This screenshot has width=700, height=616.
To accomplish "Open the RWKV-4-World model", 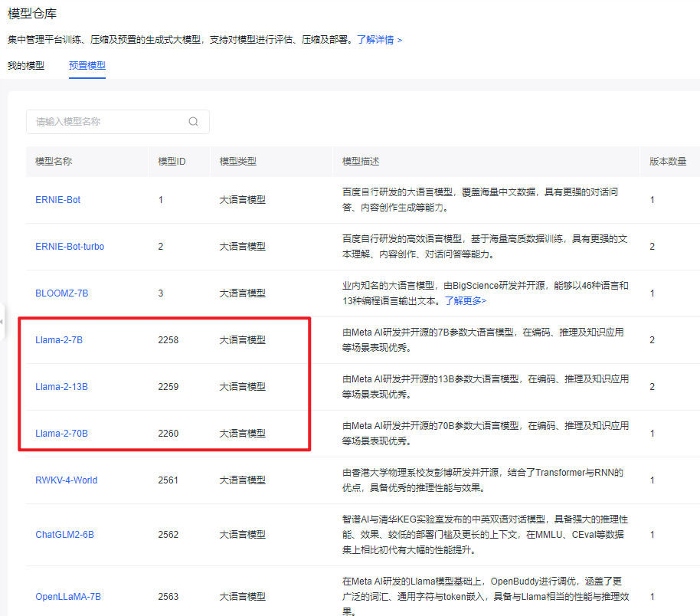I will pyautogui.click(x=66, y=480).
